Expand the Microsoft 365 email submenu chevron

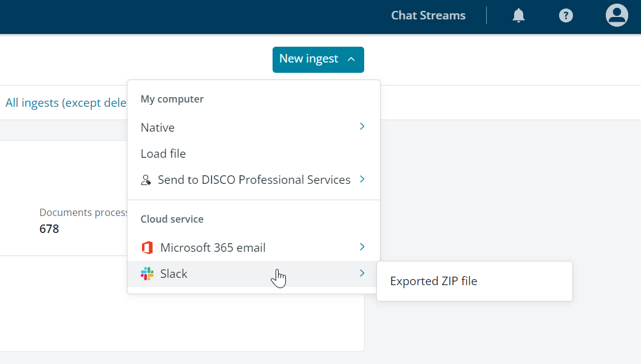(362, 247)
